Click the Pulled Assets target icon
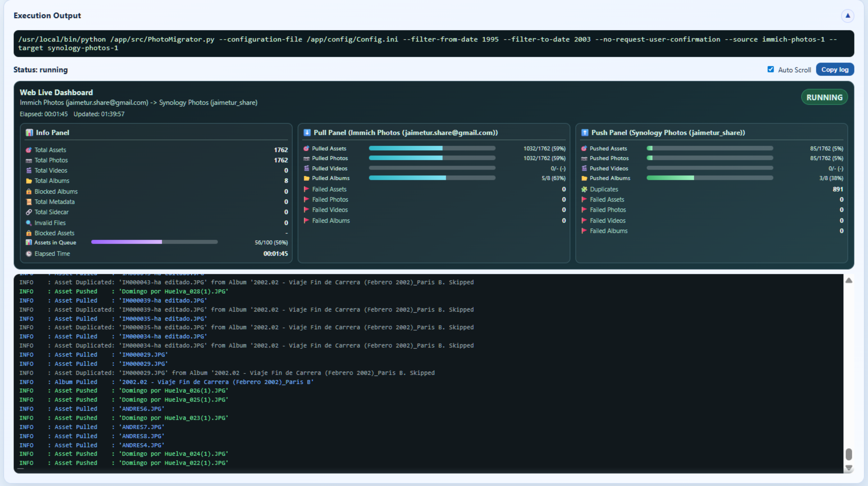Viewport: 868px width, 486px height. [306, 148]
